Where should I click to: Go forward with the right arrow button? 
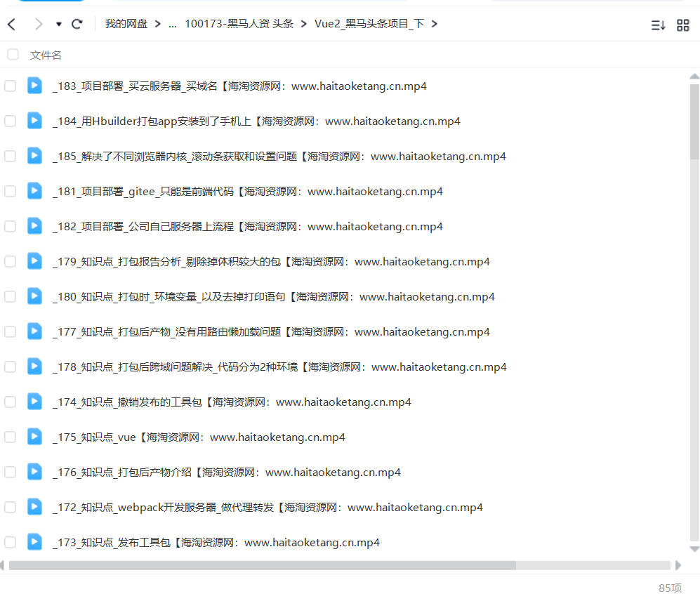click(x=39, y=24)
